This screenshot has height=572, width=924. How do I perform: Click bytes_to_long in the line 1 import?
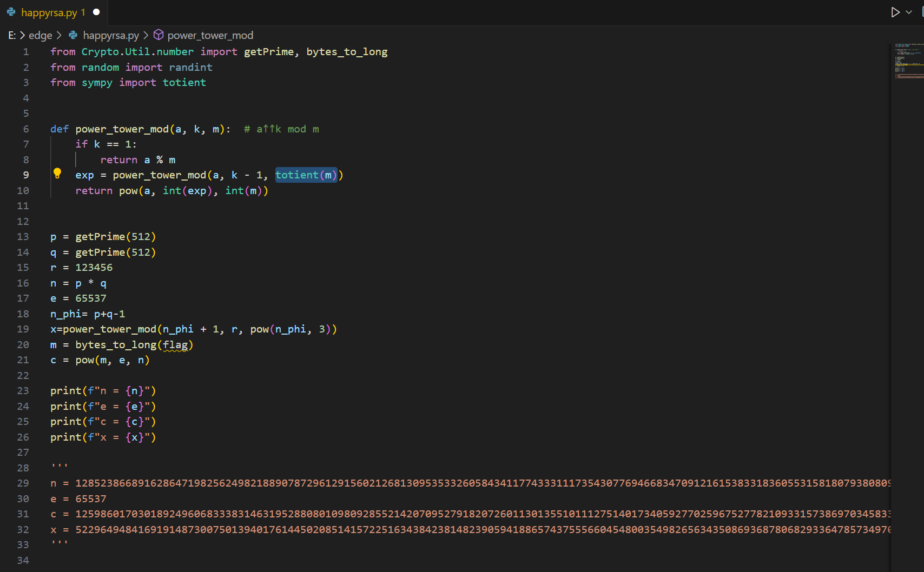click(347, 52)
